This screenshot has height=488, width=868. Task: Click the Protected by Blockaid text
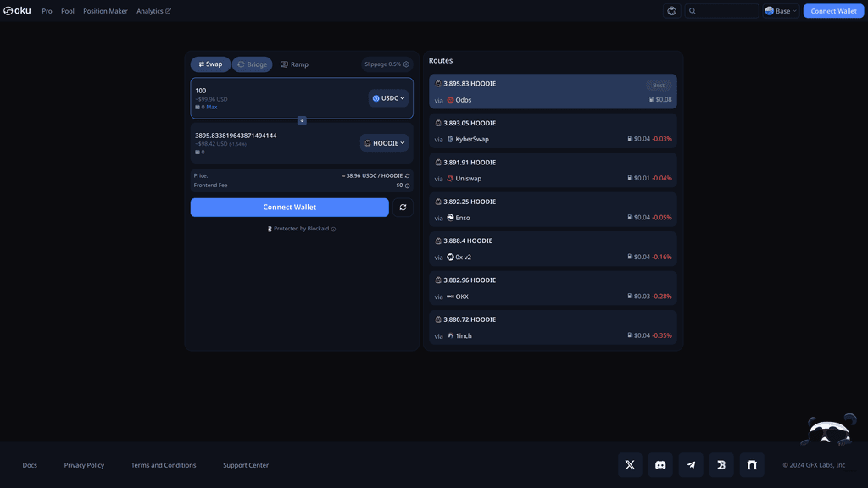click(301, 229)
